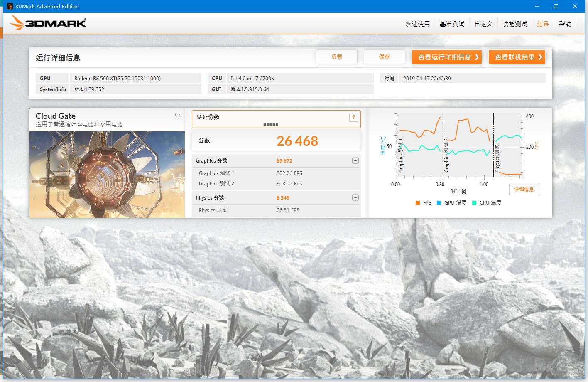This screenshot has height=382, width=588.
Task: Click the 负载 button
Action: [337, 57]
